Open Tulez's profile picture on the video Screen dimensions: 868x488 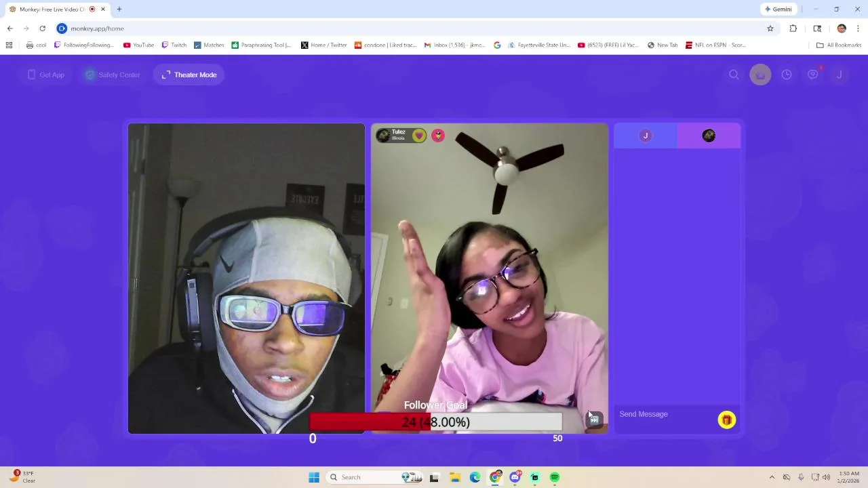pos(383,136)
